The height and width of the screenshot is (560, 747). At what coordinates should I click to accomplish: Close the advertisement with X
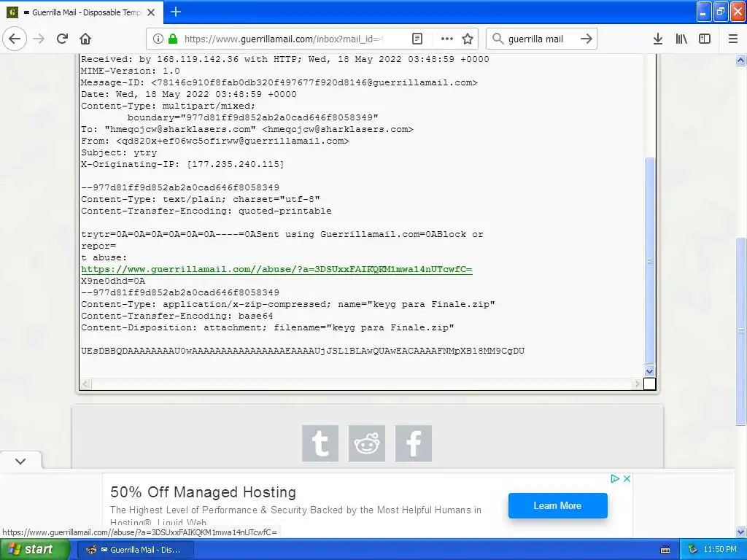[x=627, y=478]
